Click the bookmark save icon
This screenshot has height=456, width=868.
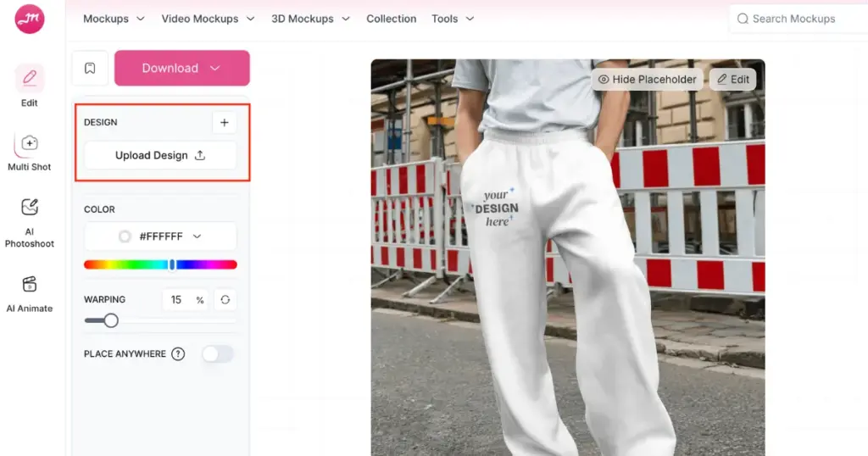tap(90, 68)
